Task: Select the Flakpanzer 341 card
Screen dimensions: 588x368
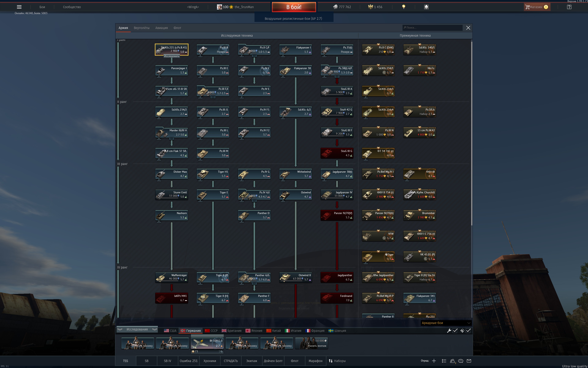Action: [x=419, y=298]
